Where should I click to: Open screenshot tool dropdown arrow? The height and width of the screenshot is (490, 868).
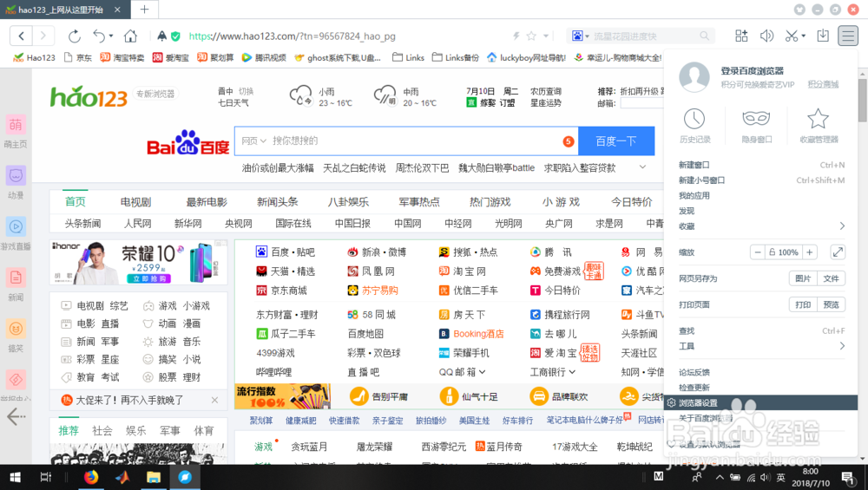(x=803, y=36)
